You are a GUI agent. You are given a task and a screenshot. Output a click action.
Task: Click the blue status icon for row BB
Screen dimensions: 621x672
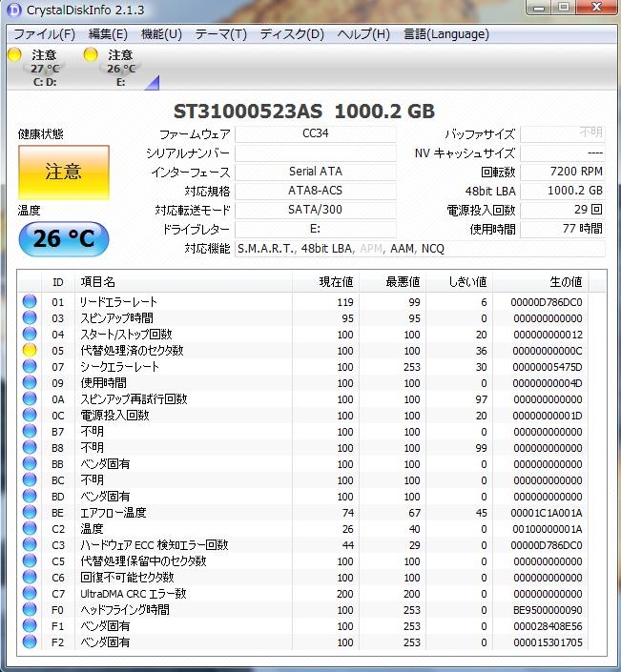[x=30, y=463]
